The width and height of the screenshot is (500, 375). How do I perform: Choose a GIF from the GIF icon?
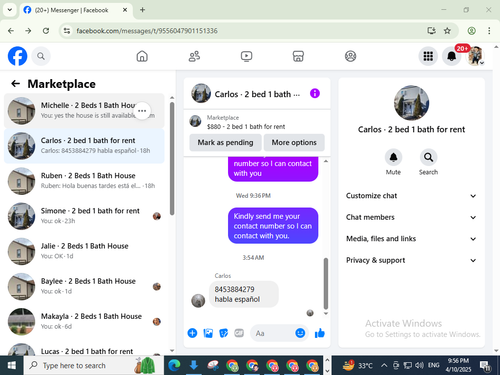point(239,333)
